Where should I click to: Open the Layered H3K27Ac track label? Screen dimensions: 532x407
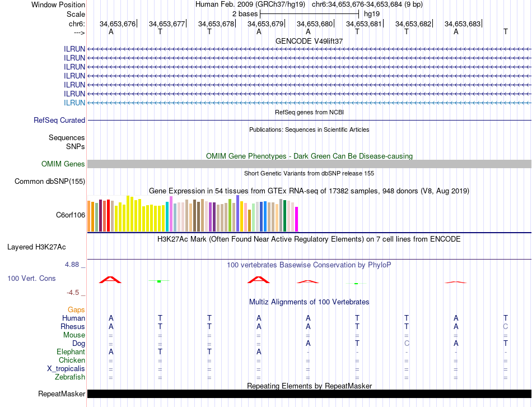click(36, 247)
